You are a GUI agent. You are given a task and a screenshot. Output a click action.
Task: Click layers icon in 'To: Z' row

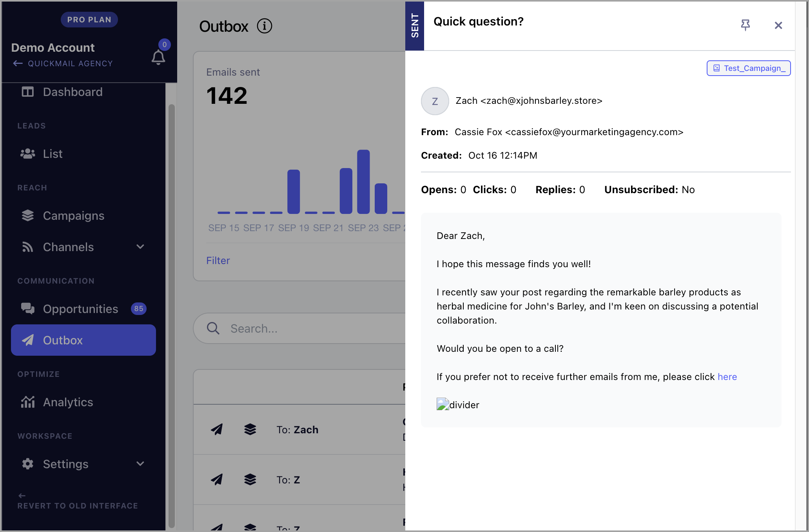(x=250, y=480)
